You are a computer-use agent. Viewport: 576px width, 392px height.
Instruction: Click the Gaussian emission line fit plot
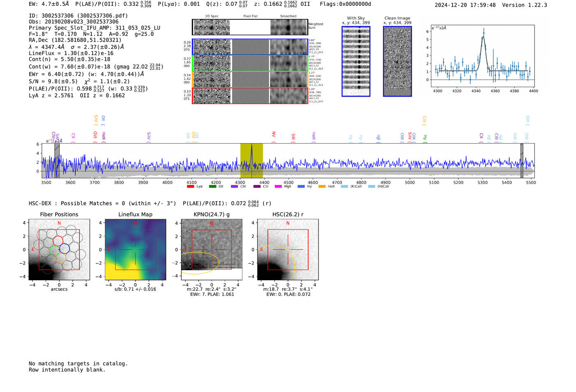[482, 56]
